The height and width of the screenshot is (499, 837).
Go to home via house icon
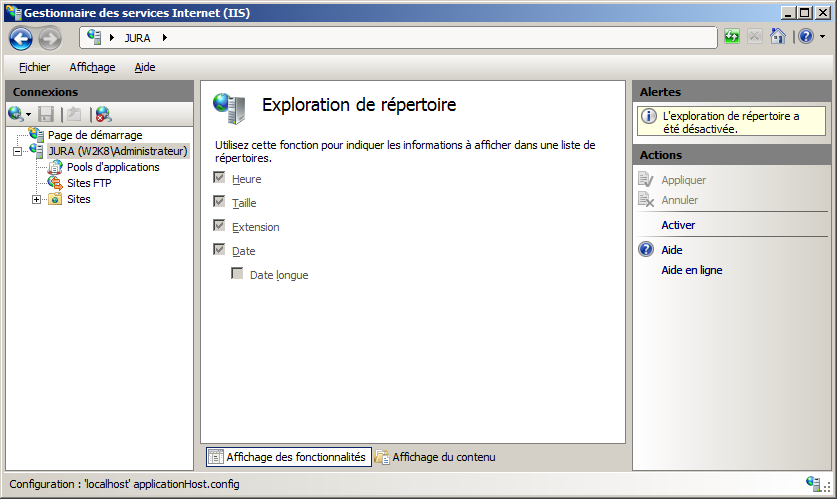777,37
